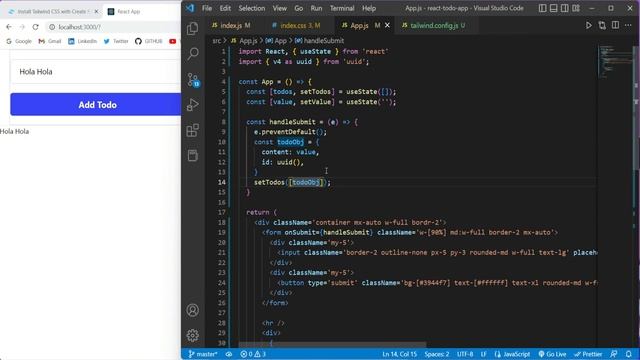Open the Twitter bookmark
The image size is (640, 360).
[x=116, y=41]
